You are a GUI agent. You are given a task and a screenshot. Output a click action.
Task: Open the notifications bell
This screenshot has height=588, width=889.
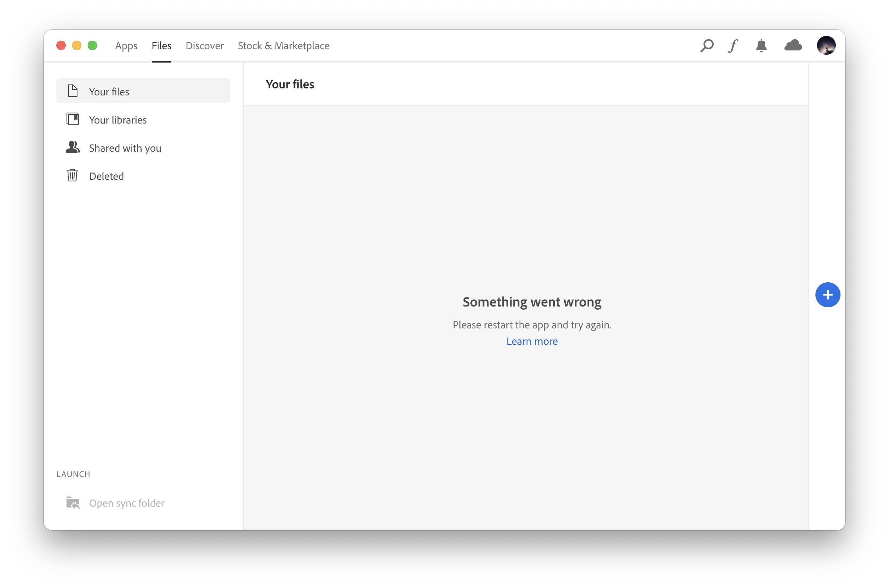point(761,46)
